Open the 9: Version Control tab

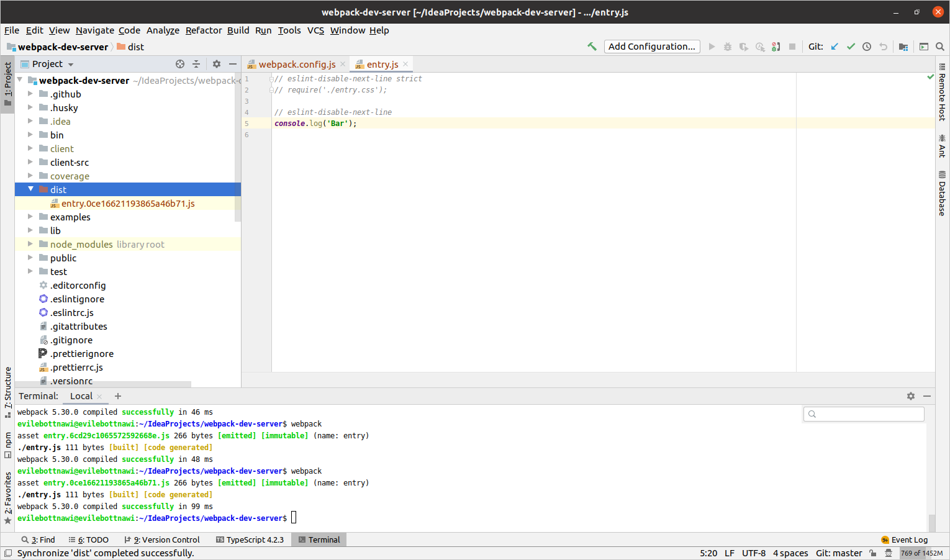click(x=162, y=540)
